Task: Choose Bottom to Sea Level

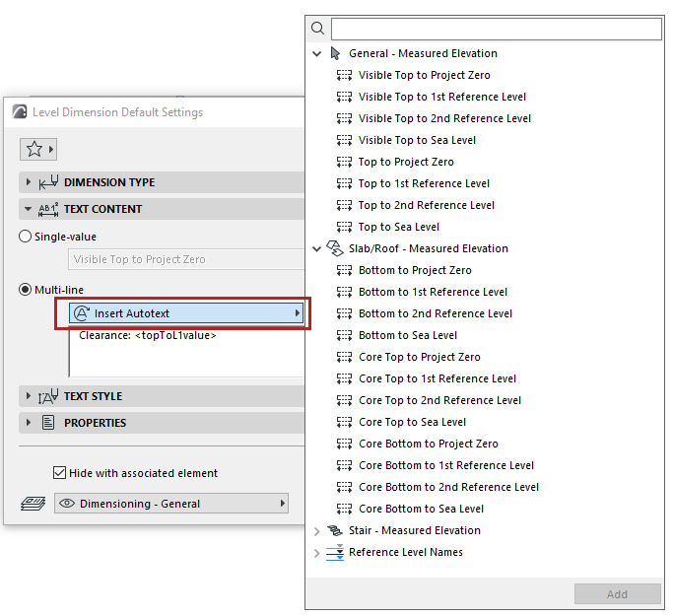Action: pyautogui.click(x=408, y=335)
